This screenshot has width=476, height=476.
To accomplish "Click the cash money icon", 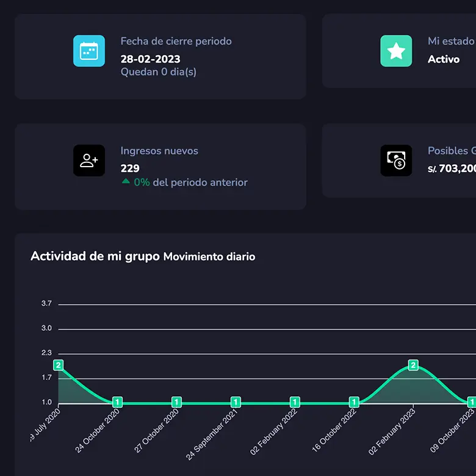I will tap(396, 160).
